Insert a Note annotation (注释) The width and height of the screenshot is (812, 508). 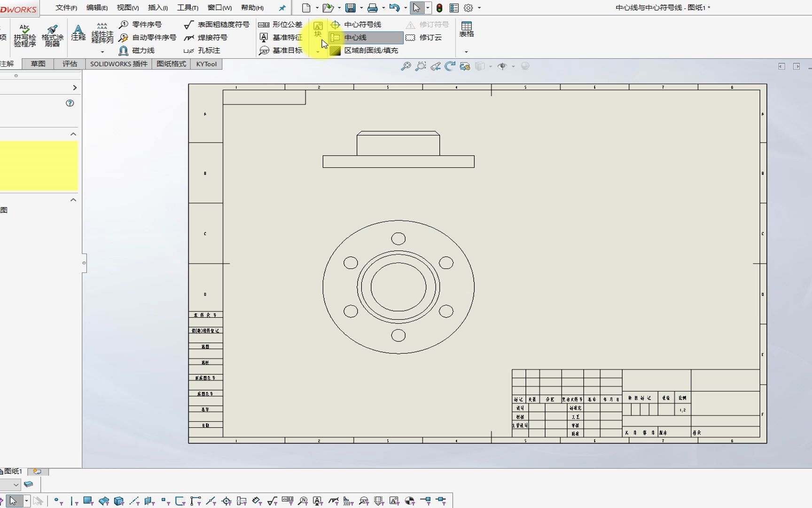(x=78, y=32)
